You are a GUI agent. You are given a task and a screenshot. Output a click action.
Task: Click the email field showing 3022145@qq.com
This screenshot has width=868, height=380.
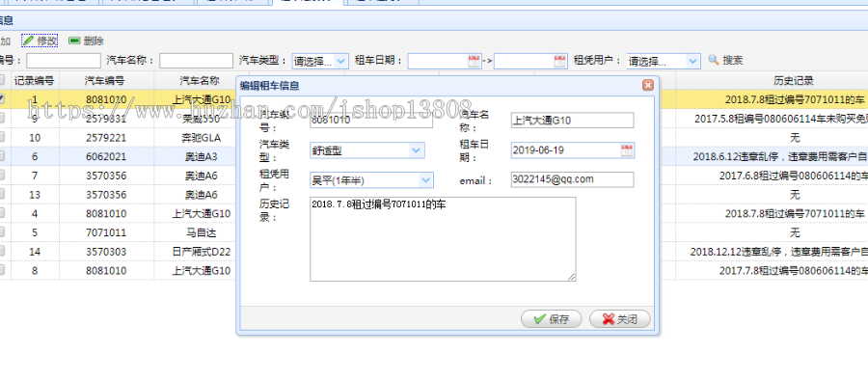pos(572,179)
